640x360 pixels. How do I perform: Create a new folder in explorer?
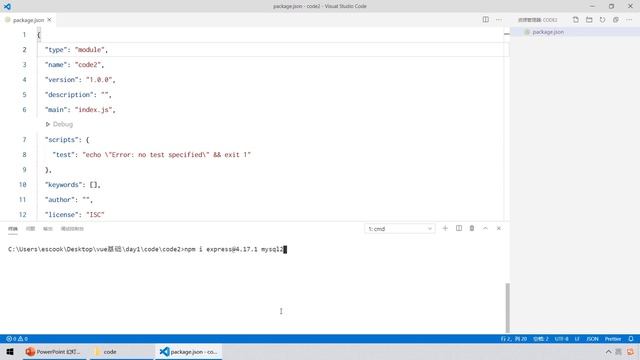tap(589, 20)
